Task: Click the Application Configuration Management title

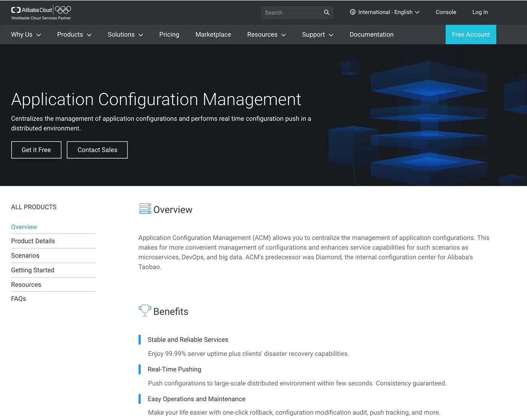Action: pos(156,99)
